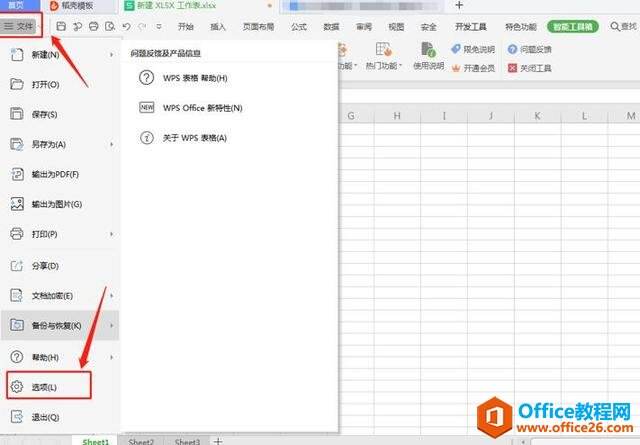Switch to the 公式 ribbon tab

coord(299,27)
